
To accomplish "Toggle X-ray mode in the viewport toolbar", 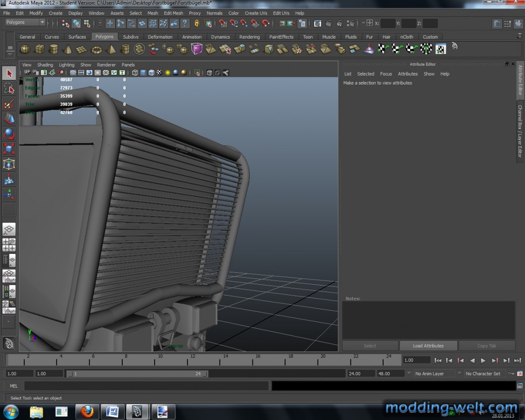I will (x=209, y=73).
